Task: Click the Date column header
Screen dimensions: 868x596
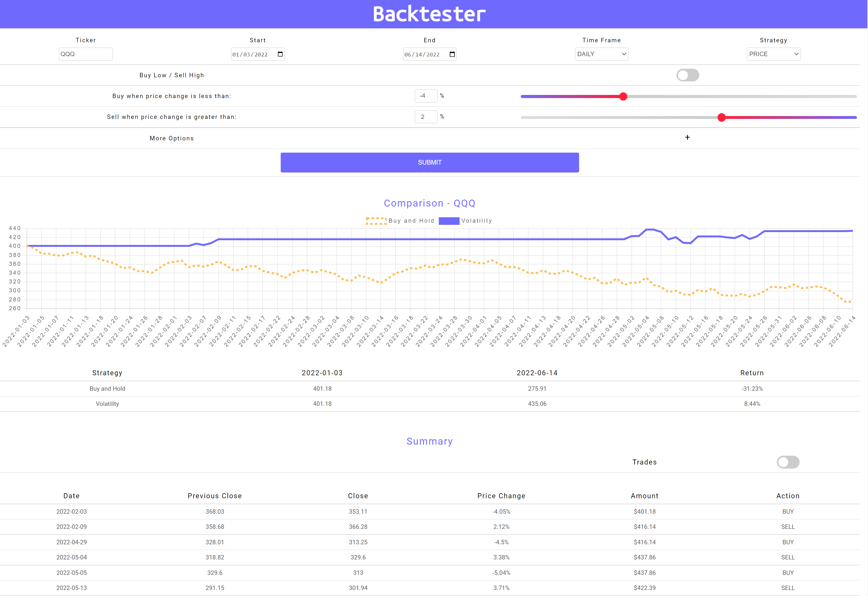Action: pos(72,496)
